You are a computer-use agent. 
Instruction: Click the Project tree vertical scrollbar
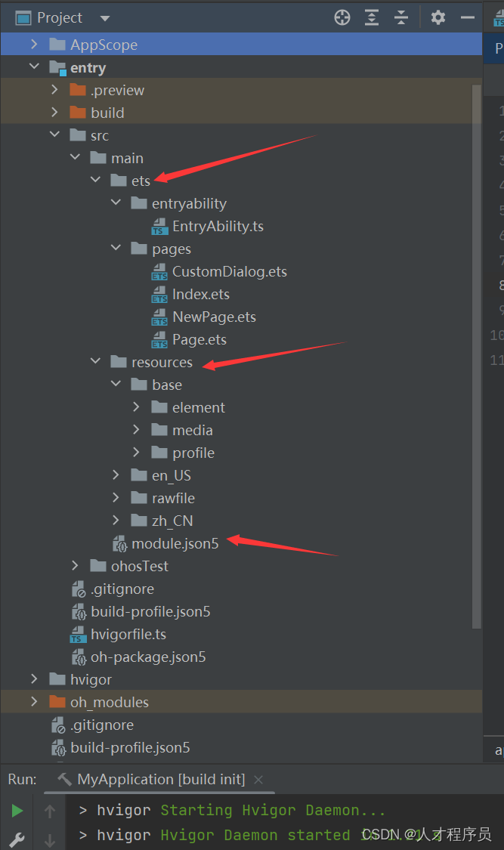point(477,357)
